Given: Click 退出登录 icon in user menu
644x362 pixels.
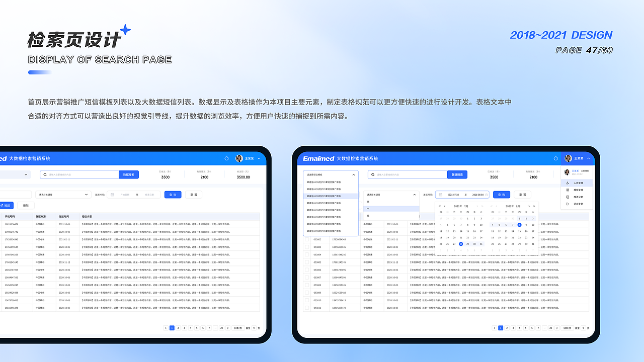Looking at the screenshot, I should click(x=568, y=204).
